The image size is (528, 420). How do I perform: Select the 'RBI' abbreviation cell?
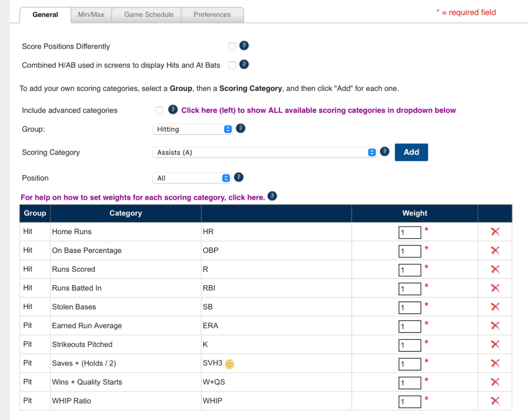click(276, 288)
